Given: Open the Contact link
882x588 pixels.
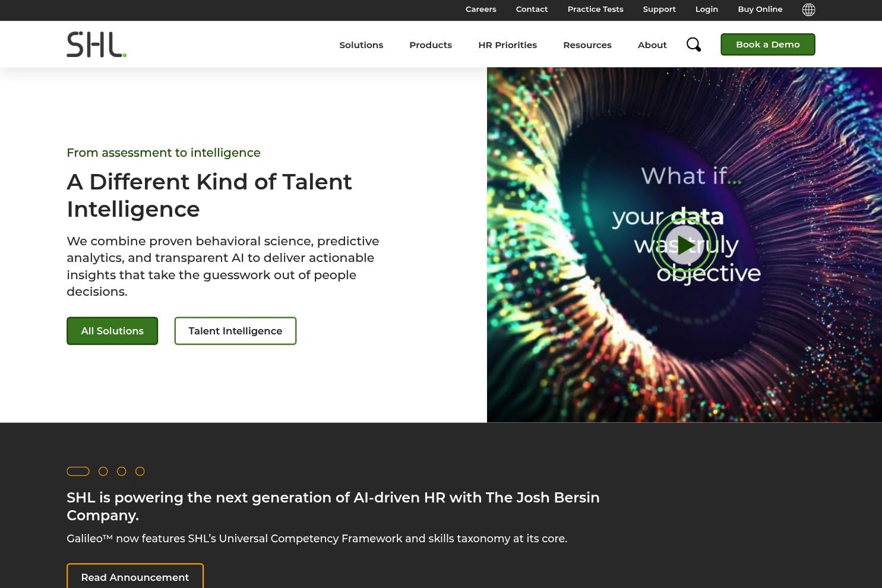Looking at the screenshot, I should [532, 10].
